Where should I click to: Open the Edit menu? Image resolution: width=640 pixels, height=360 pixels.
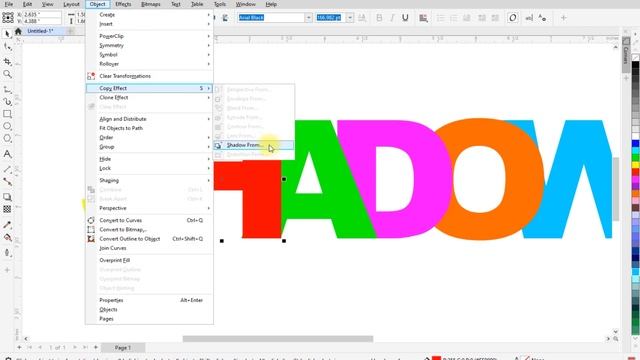click(27, 4)
